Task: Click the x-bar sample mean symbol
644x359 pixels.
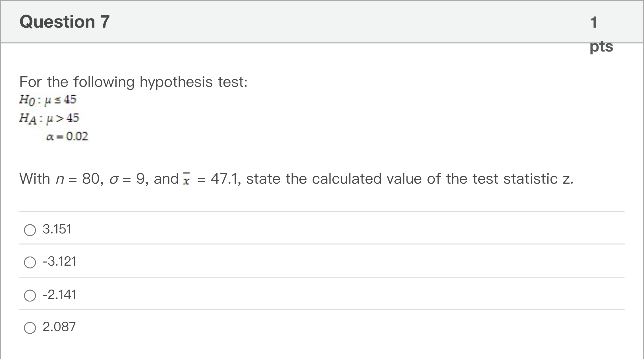Action: [x=187, y=179]
